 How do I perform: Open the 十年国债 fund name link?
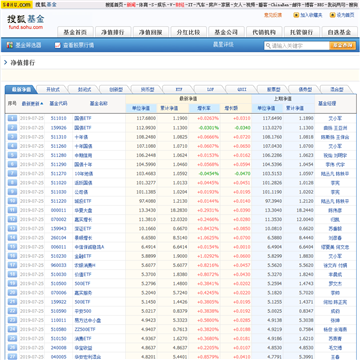(83, 146)
